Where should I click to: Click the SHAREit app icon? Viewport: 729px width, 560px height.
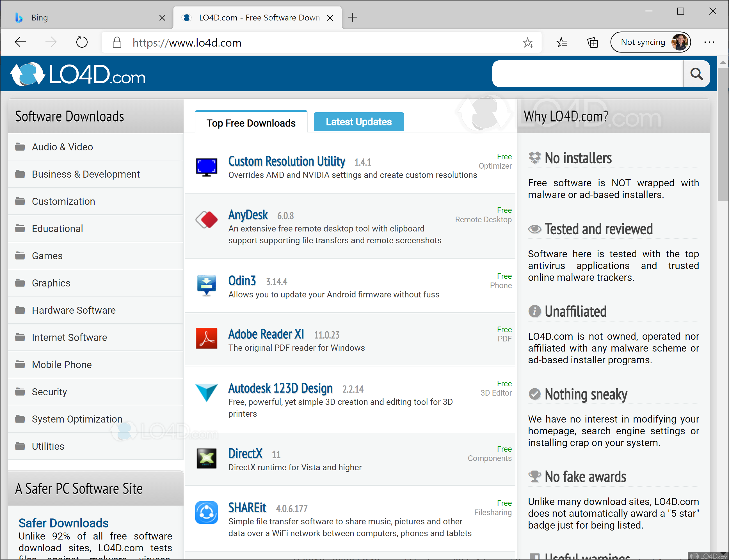[x=206, y=513]
